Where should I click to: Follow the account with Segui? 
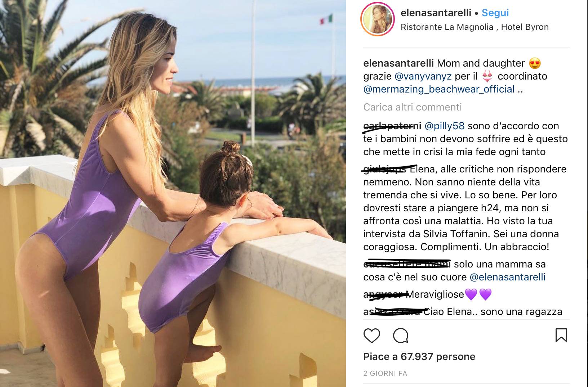(495, 13)
